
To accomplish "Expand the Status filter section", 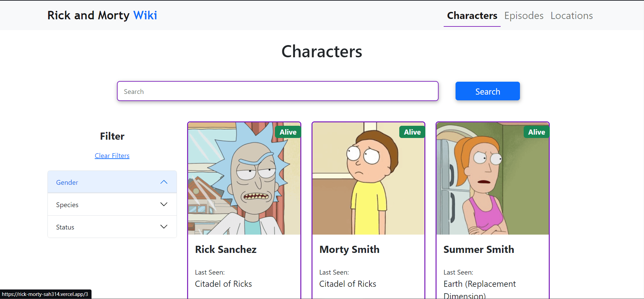I will point(65,227).
